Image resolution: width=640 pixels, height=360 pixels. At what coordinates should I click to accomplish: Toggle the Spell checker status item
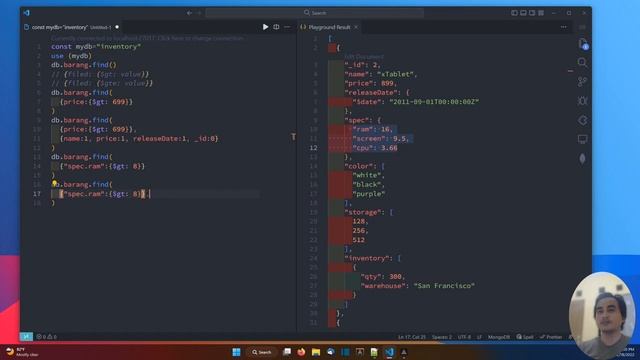point(525,337)
